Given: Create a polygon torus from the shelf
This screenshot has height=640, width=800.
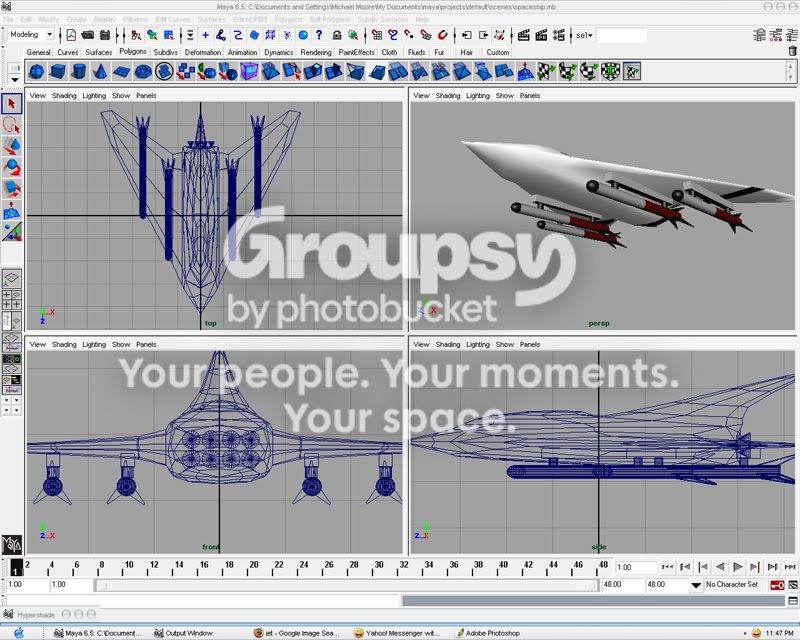Looking at the screenshot, I should click(143, 71).
